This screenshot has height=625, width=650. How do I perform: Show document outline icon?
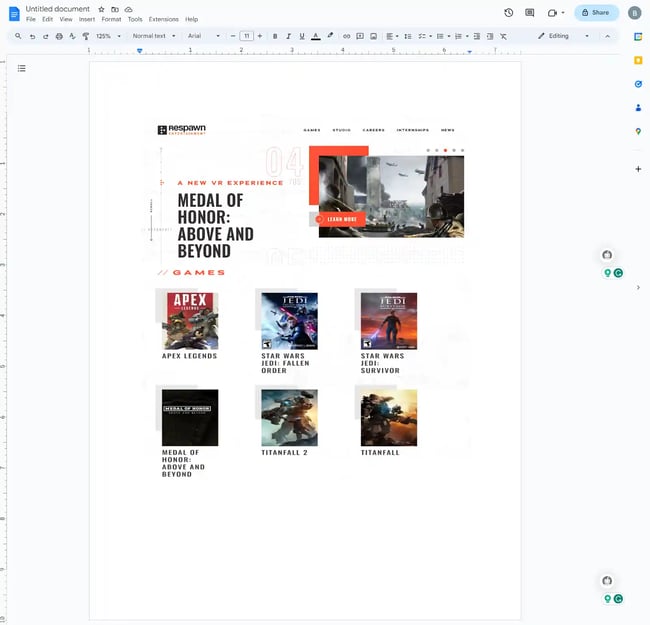pos(22,68)
